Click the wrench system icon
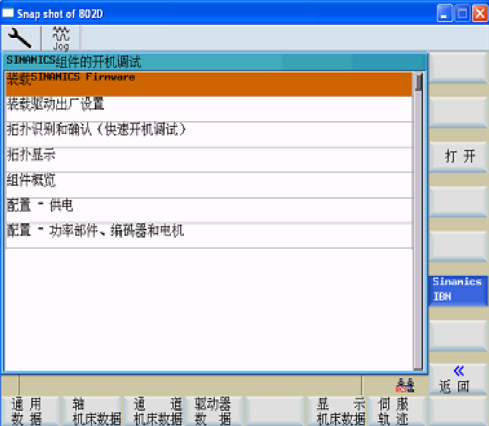Image resolution: width=489 pixels, height=426 pixels. coord(19,38)
